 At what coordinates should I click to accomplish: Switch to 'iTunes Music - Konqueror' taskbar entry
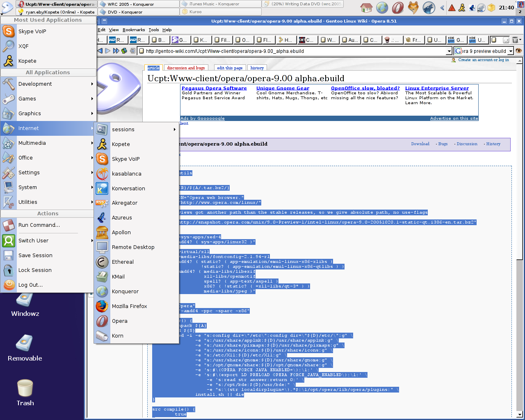221,4
